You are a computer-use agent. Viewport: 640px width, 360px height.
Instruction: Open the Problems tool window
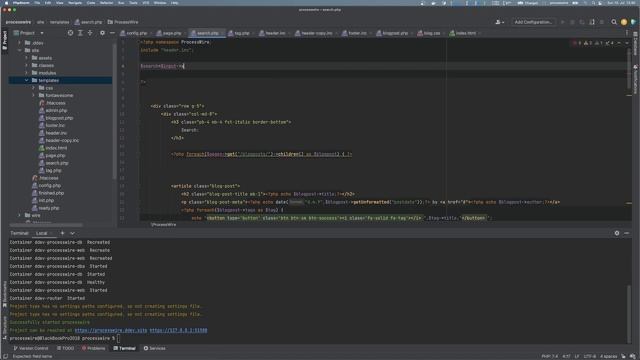(93, 348)
